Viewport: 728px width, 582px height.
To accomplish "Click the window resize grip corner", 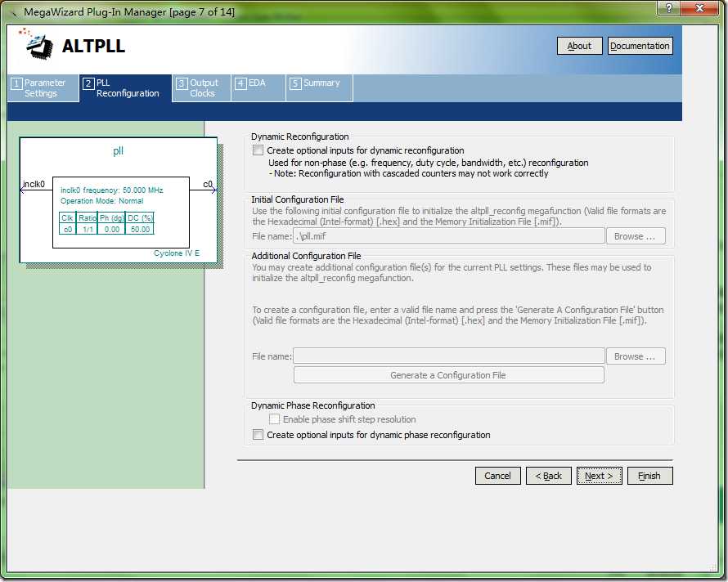I will [713, 568].
